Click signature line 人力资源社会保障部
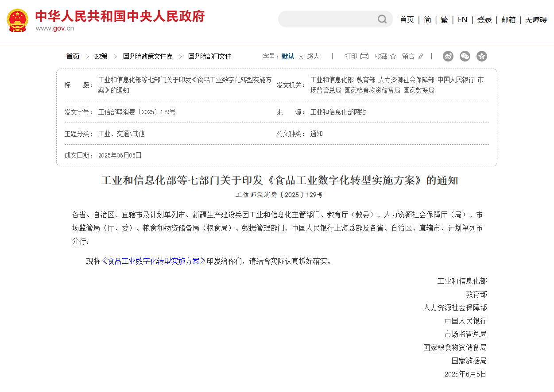 tap(455, 307)
